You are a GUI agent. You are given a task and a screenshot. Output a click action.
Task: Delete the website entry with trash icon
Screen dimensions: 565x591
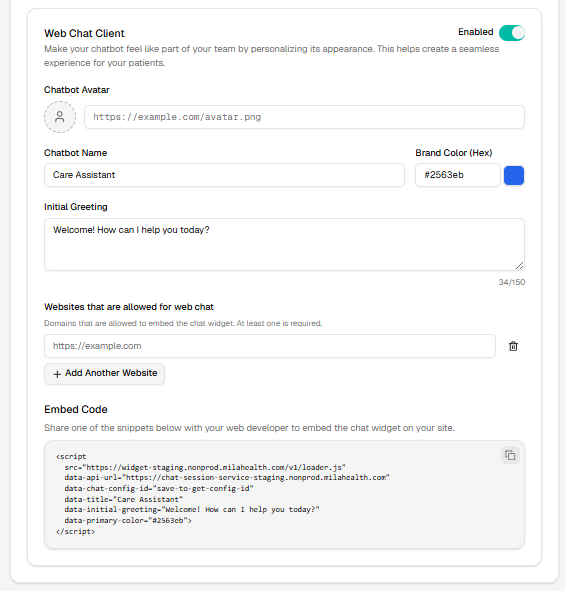click(513, 346)
